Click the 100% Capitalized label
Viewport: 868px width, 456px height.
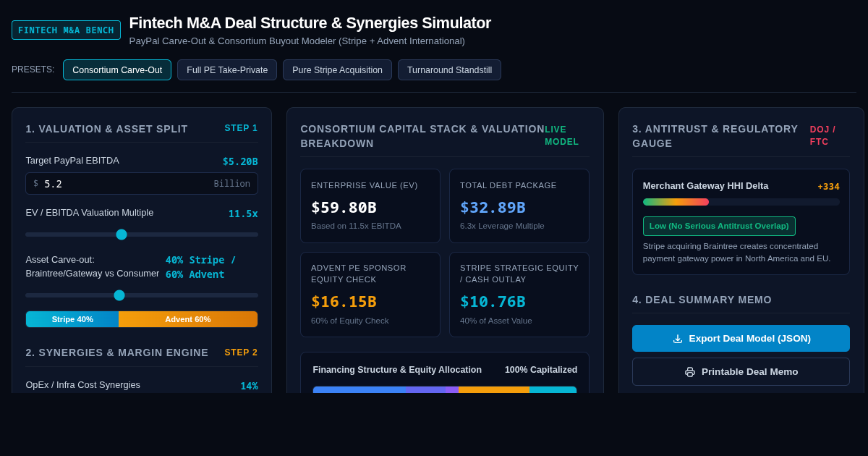click(x=541, y=370)
